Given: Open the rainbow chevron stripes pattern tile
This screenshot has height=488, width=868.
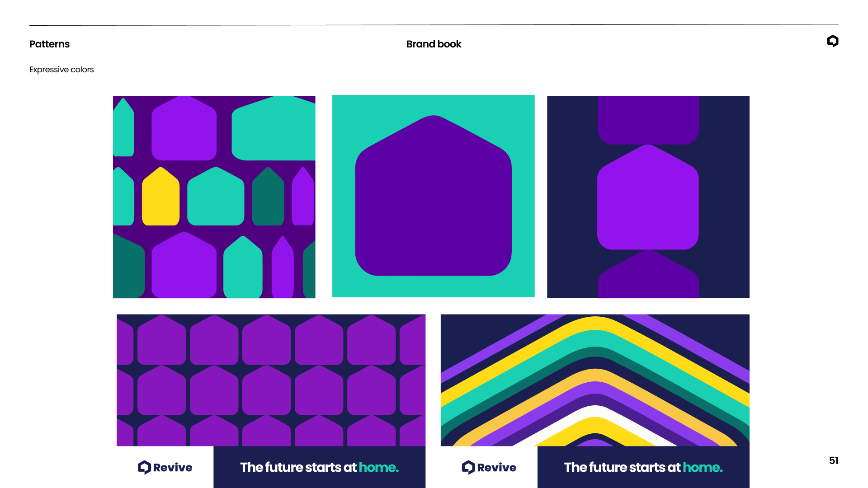Looking at the screenshot, I should point(595,380).
